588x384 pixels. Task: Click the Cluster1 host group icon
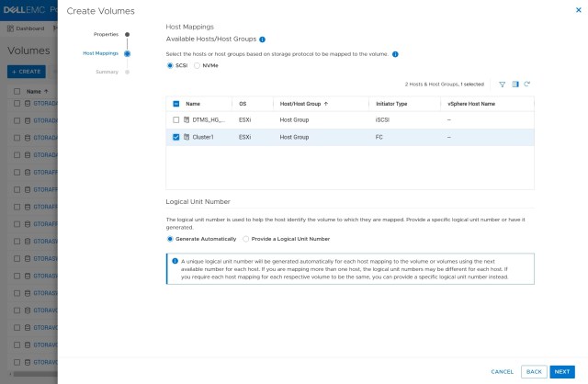tap(187, 137)
